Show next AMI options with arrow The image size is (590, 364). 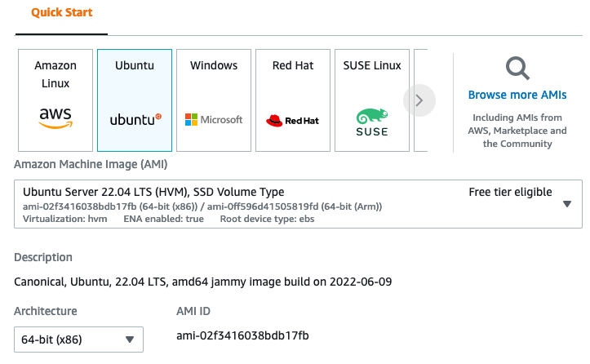419,100
